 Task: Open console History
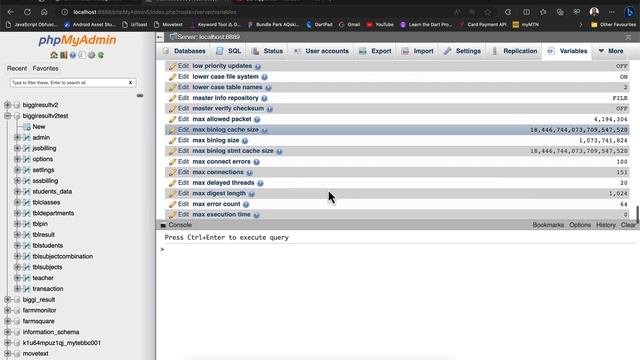pyautogui.click(x=605, y=225)
